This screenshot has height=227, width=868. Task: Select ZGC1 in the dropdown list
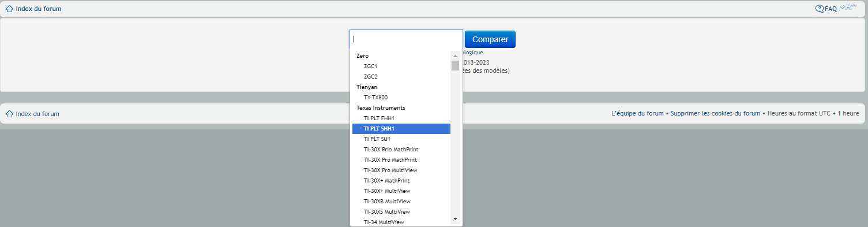(401, 66)
